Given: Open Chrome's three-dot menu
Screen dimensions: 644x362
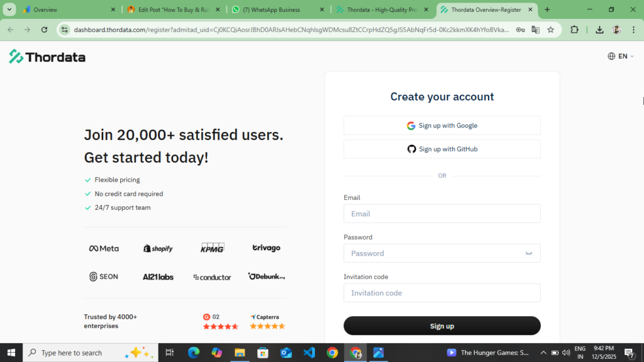Looking at the screenshot, I should pyautogui.click(x=633, y=30).
